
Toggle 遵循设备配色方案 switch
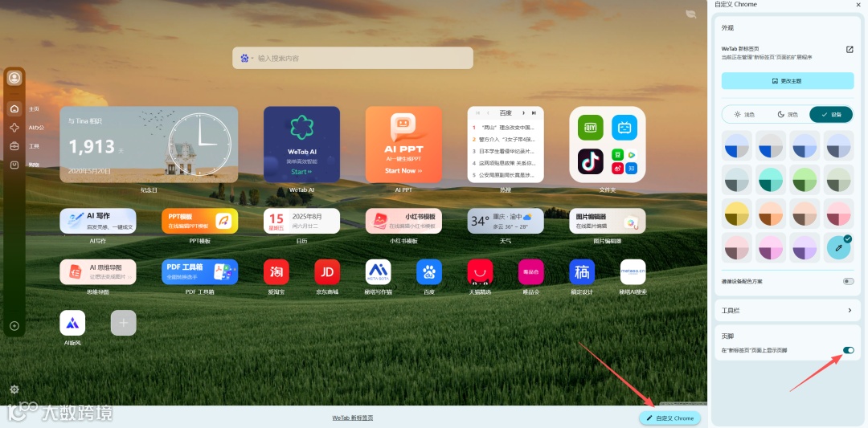click(848, 282)
